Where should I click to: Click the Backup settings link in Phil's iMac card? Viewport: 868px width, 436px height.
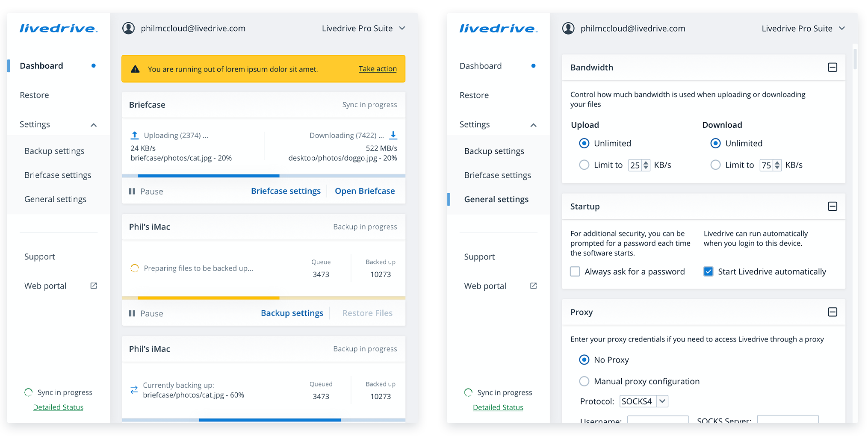coord(292,313)
